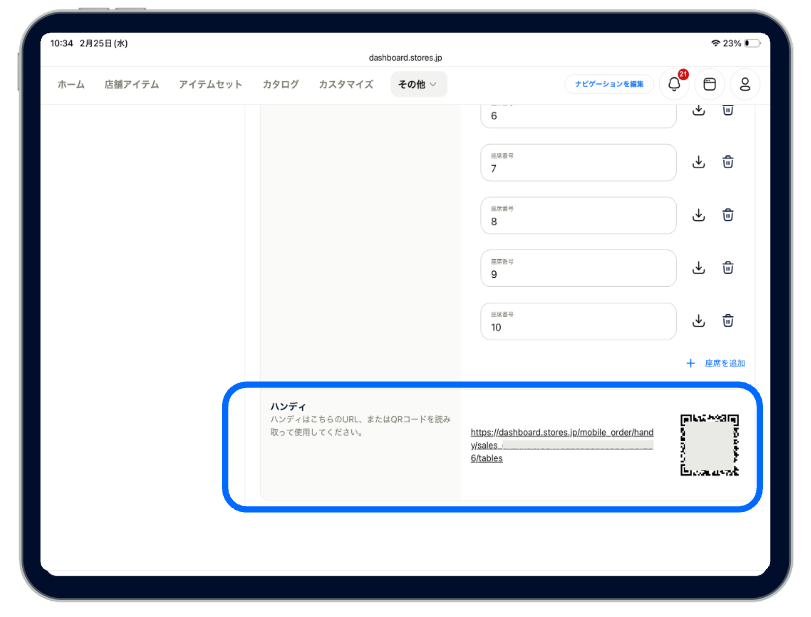Open the user account profile icon
The image size is (811, 617).
pos(744,85)
